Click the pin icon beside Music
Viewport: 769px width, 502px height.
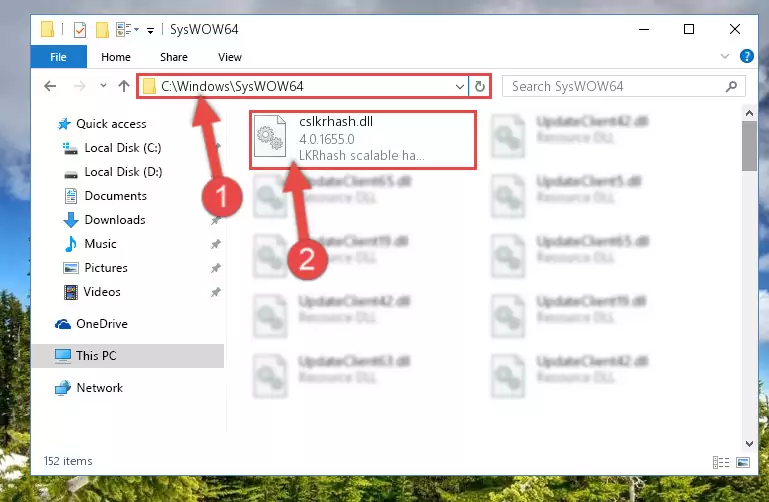(215, 244)
